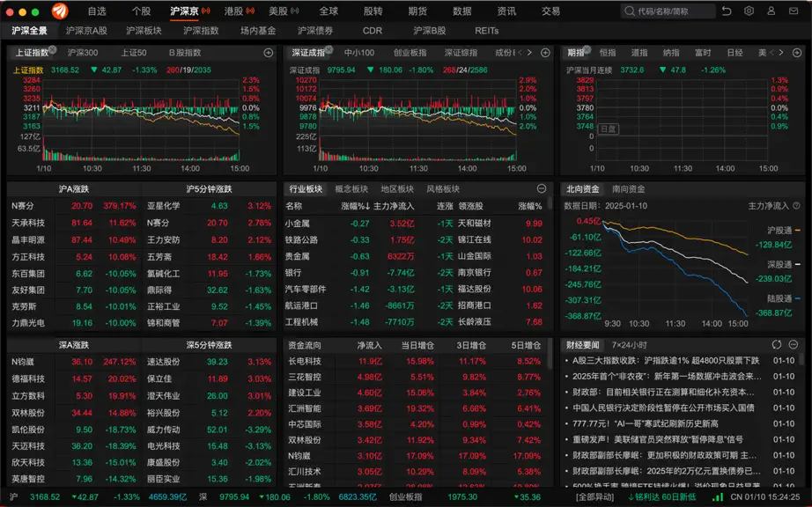Open the settings gear icon
This screenshot has width=812, height=507.
(749, 11)
